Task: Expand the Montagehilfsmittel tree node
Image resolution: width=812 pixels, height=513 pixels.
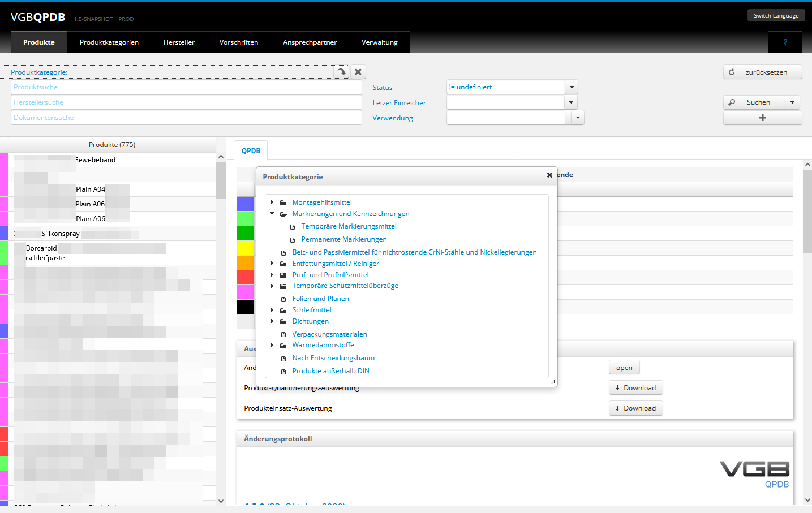Action: pos(272,202)
